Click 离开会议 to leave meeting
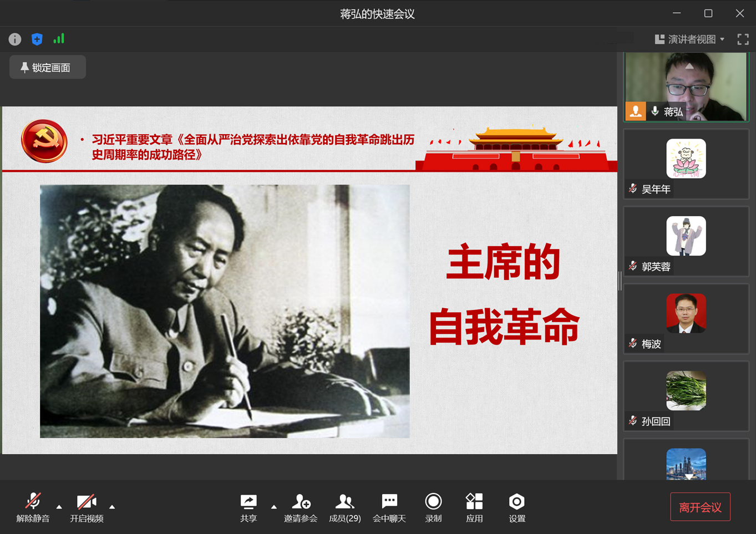 click(700, 507)
